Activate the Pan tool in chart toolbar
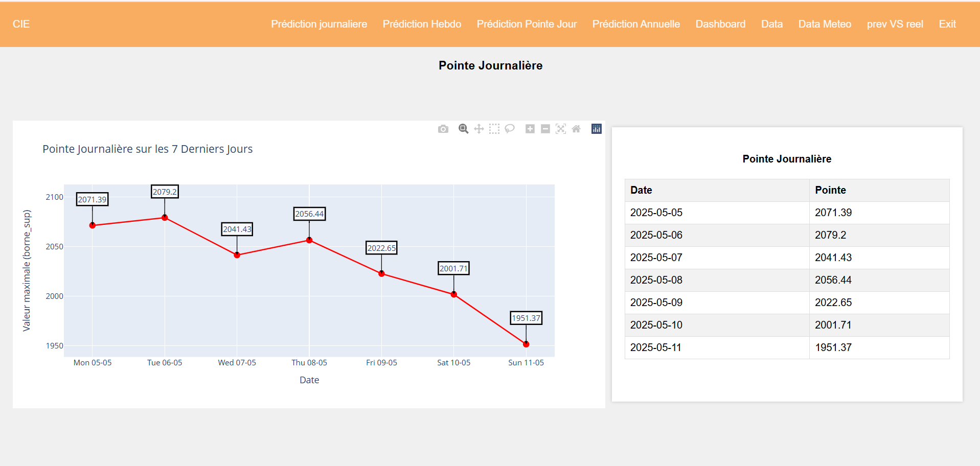 pyautogui.click(x=479, y=129)
